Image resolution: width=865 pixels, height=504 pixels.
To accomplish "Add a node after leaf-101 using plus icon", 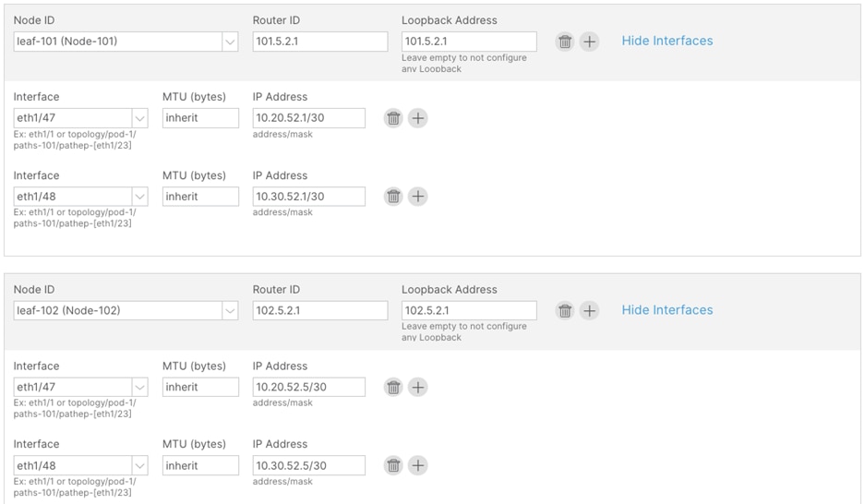I will pyautogui.click(x=589, y=42).
